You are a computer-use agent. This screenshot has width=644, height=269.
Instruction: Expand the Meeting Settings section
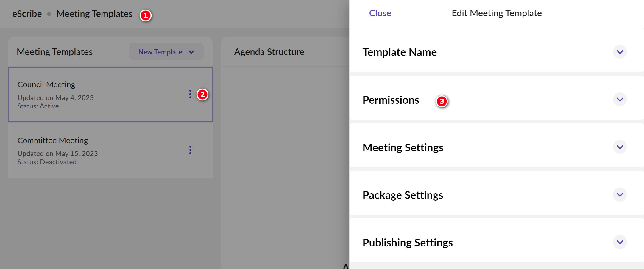point(620,147)
